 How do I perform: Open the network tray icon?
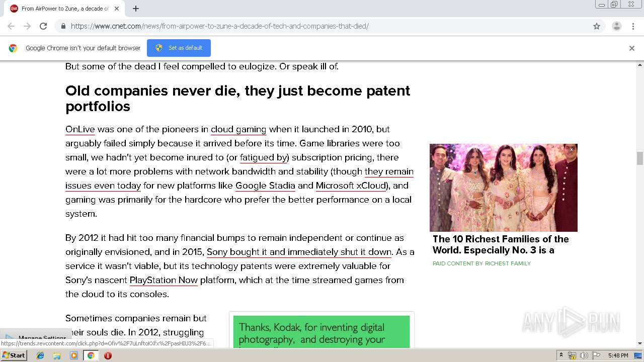pos(572,355)
